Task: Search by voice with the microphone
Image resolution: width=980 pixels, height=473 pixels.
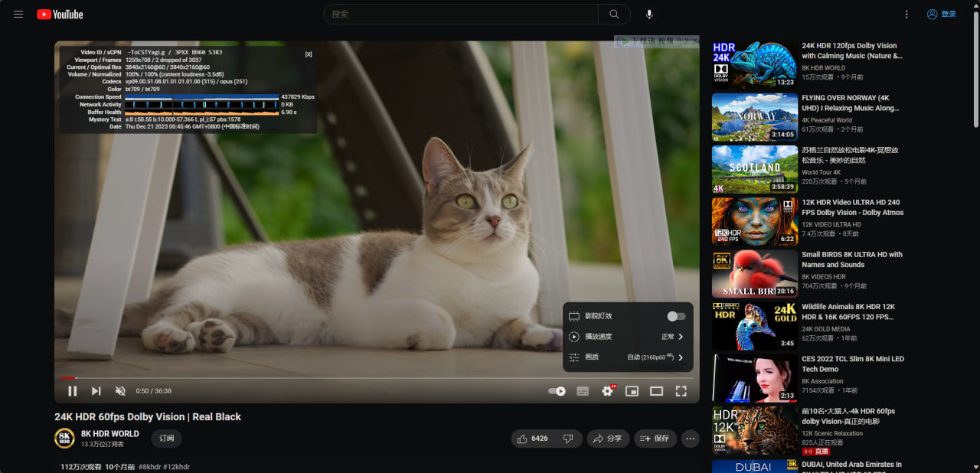Action: 649,15
